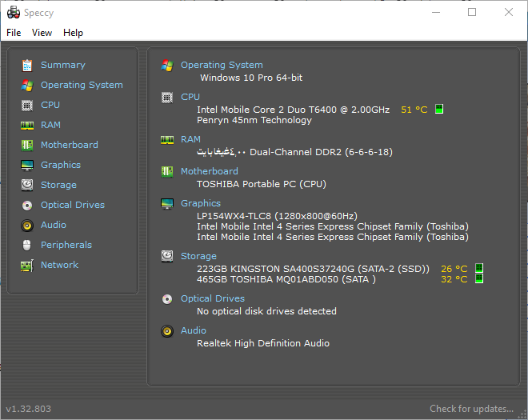528x420 pixels.
Task: Click version v1.32.803 in status bar
Action: [x=29, y=409]
